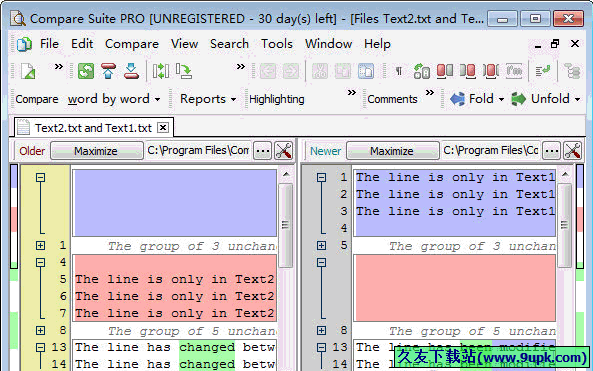Click the disabled back arrow navigation icon

point(268,71)
